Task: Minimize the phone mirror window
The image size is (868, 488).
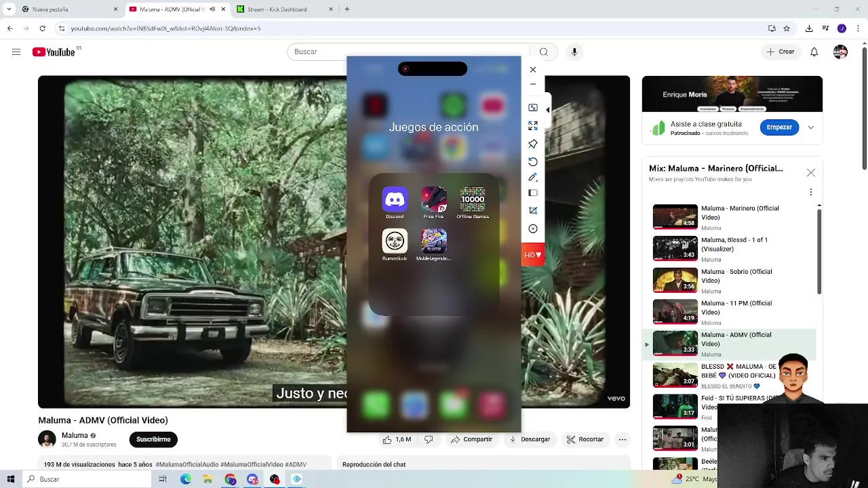Action: point(533,85)
